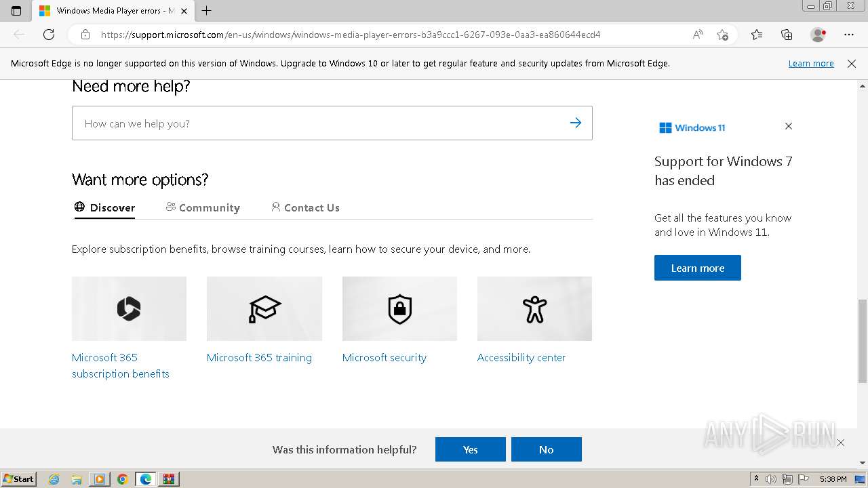Focus the 'How can we help you?' field

tap(319, 123)
